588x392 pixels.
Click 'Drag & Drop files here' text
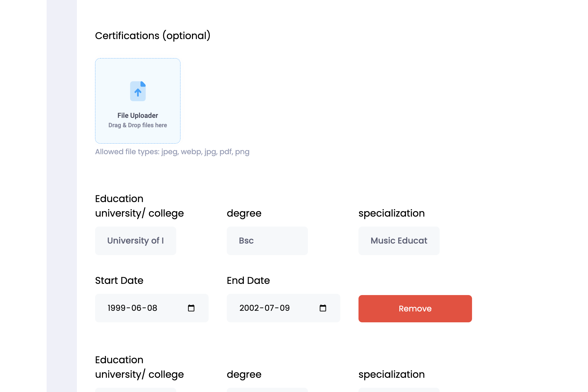point(138,125)
